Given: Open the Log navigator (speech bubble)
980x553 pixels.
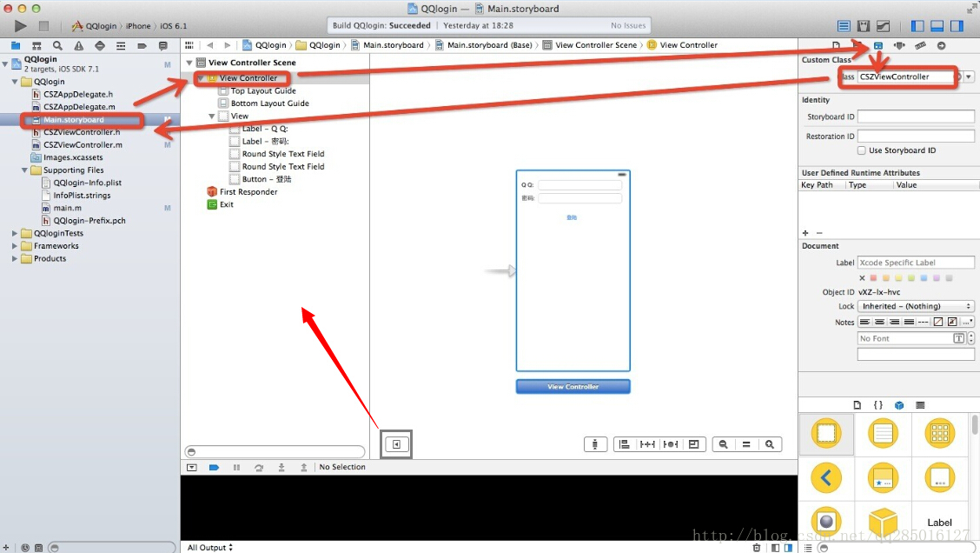Looking at the screenshot, I should tap(163, 45).
